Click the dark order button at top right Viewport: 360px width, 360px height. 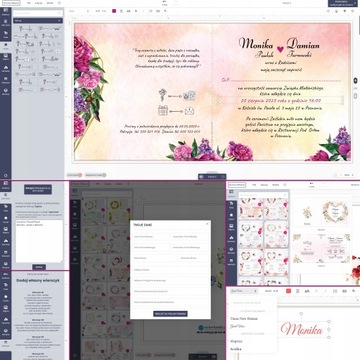click(343, 3)
